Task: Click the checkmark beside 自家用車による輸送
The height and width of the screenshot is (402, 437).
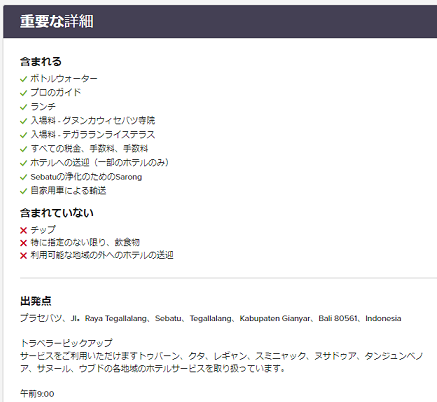Action: click(x=23, y=191)
